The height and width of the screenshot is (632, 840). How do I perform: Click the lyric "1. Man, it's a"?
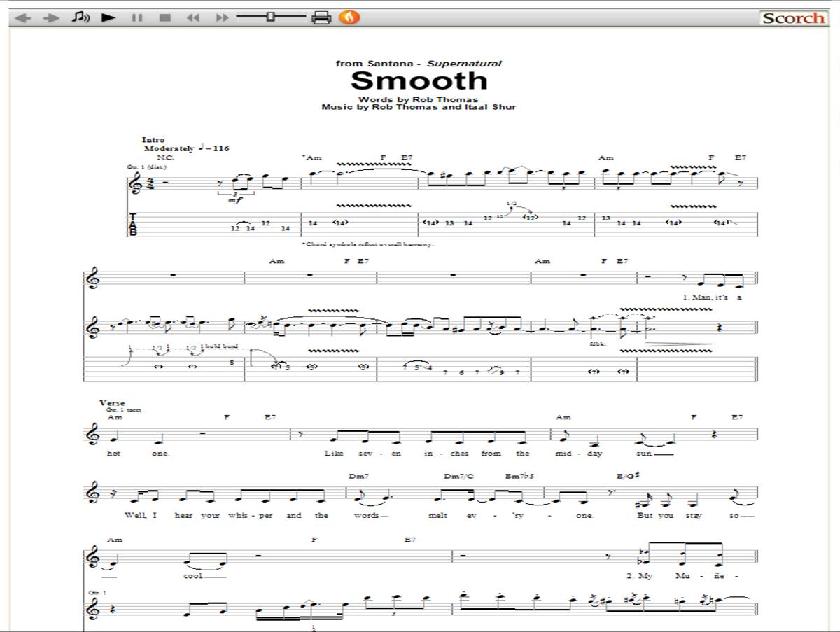click(712, 297)
